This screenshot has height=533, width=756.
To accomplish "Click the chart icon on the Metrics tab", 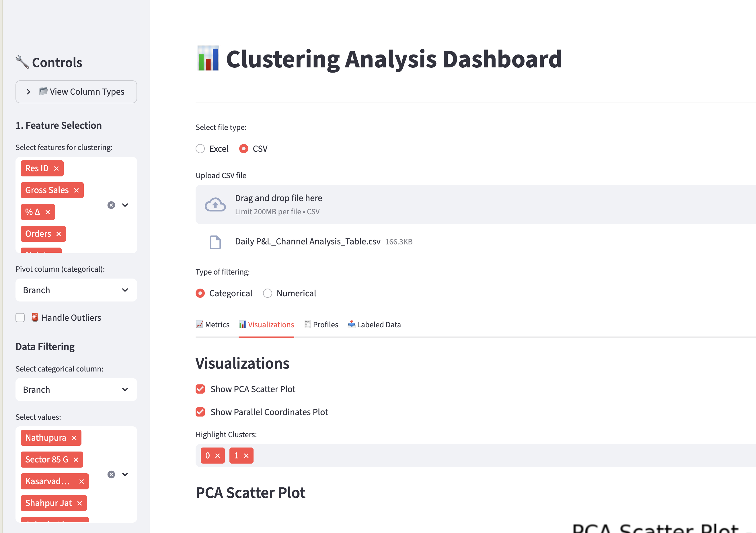I will click(x=200, y=324).
